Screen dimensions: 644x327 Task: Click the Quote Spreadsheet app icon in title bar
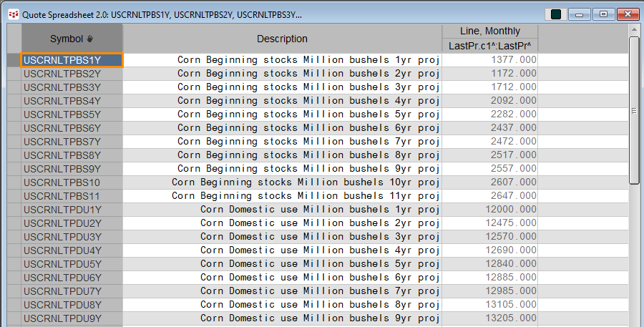pos(14,14)
